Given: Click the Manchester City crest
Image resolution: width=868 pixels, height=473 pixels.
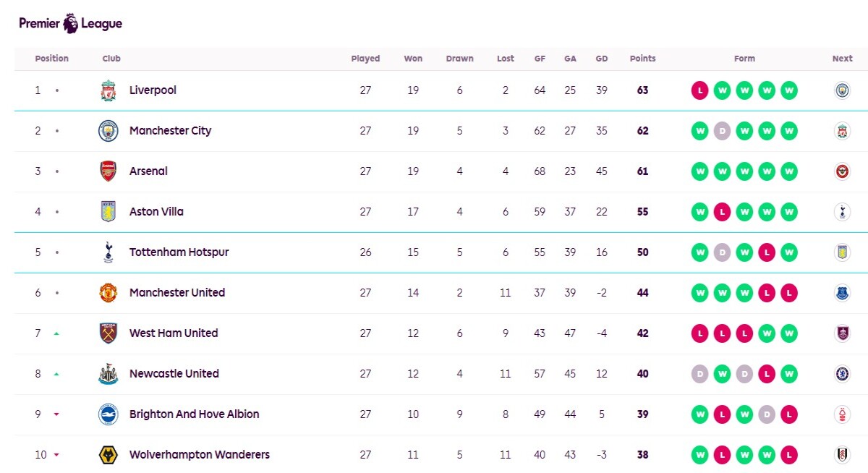Looking at the screenshot, I should [108, 131].
